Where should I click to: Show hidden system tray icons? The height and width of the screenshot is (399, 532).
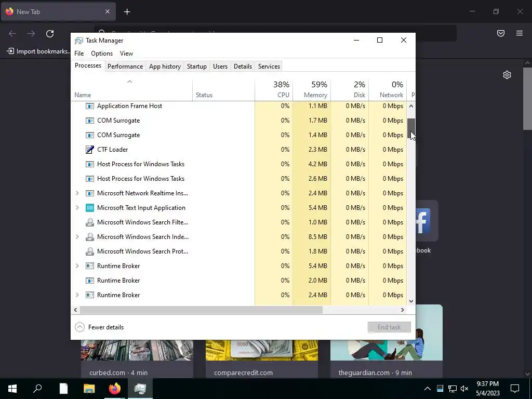tap(428, 389)
